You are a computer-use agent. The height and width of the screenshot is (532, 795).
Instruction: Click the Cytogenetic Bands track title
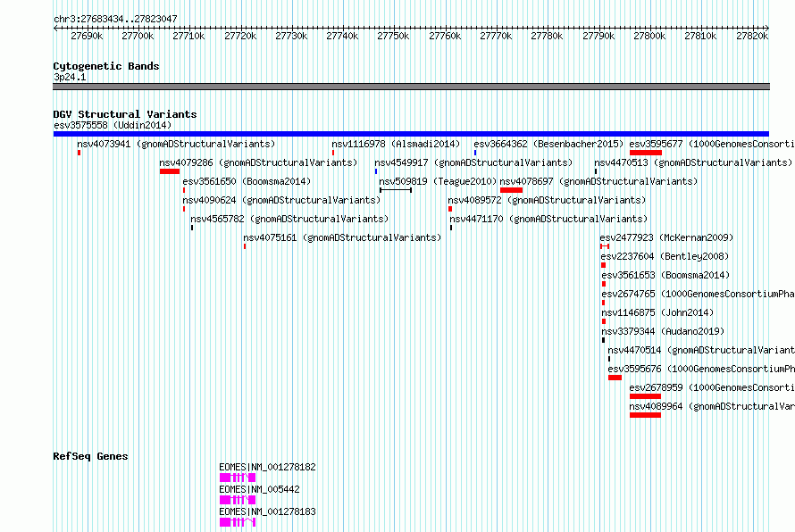click(x=106, y=66)
